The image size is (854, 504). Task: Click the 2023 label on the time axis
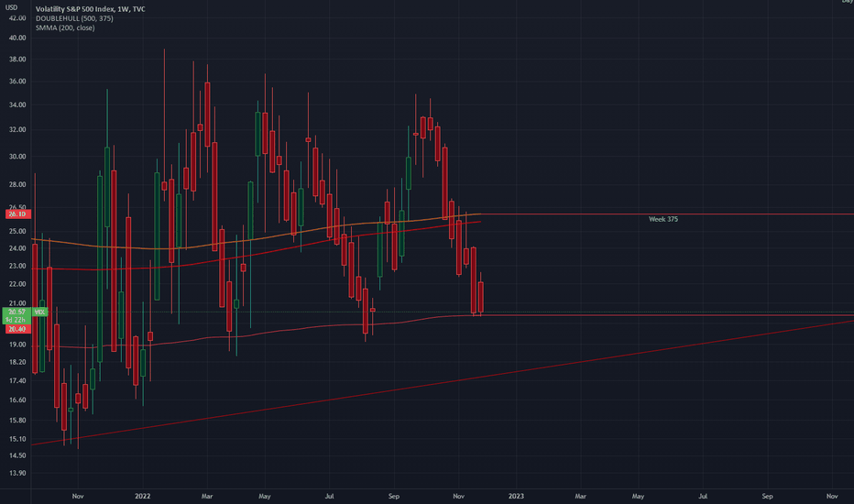(516, 496)
